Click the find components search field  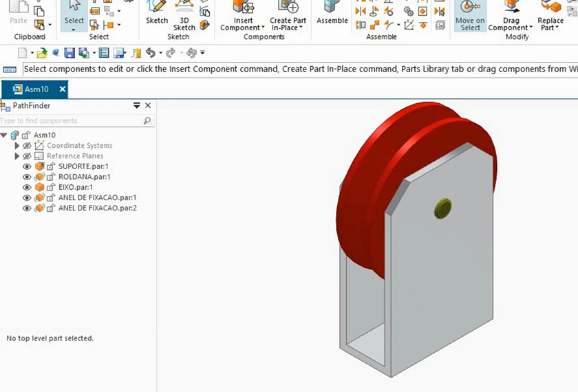coord(72,120)
